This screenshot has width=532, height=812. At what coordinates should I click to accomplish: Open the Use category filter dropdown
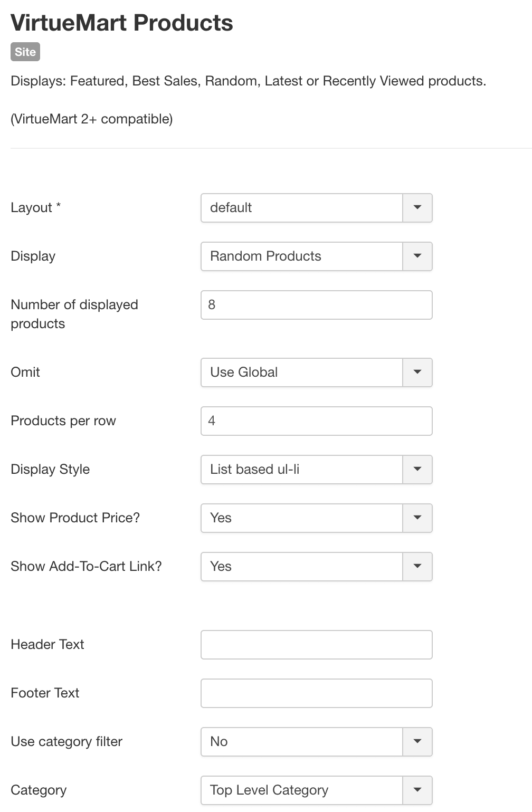[x=317, y=742]
